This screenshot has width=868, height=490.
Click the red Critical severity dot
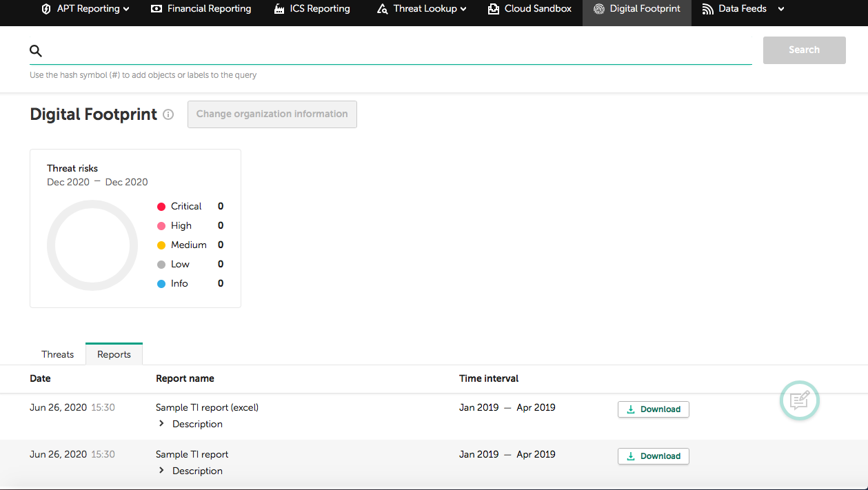(161, 207)
